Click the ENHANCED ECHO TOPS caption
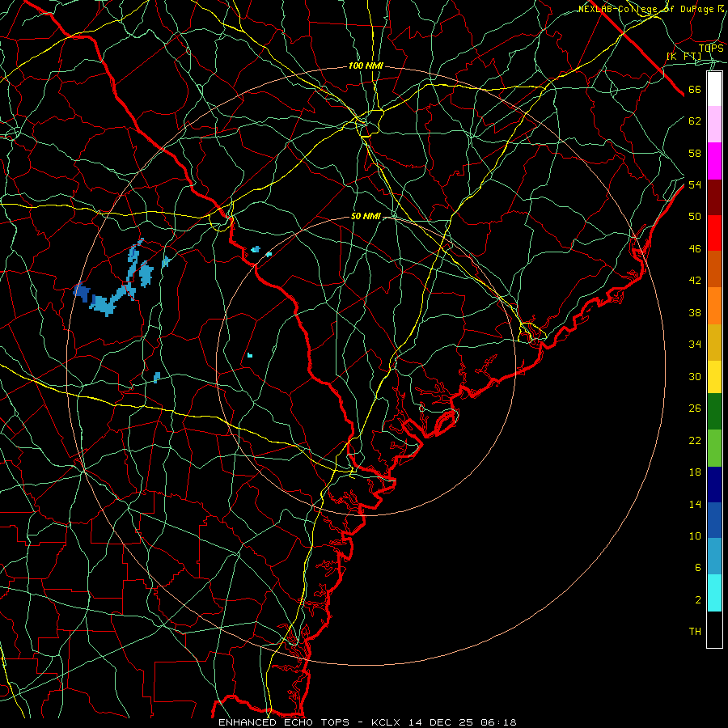 click(x=284, y=722)
